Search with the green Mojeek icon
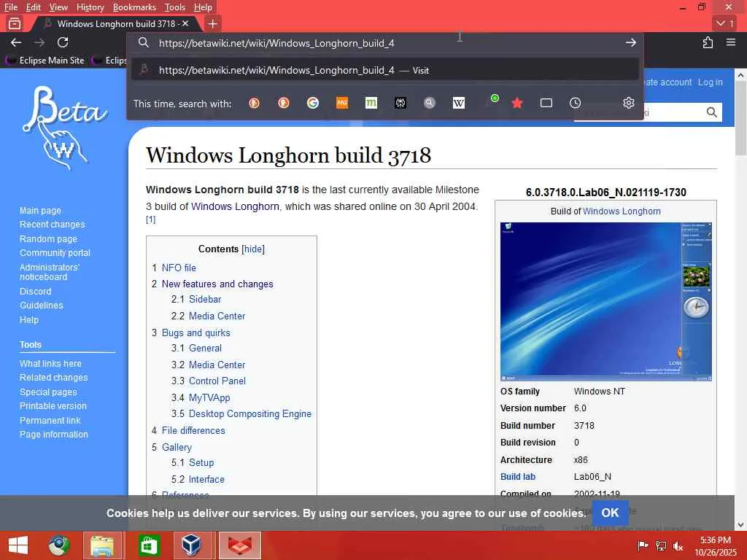The height and width of the screenshot is (560, 747). click(x=371, y=103)
